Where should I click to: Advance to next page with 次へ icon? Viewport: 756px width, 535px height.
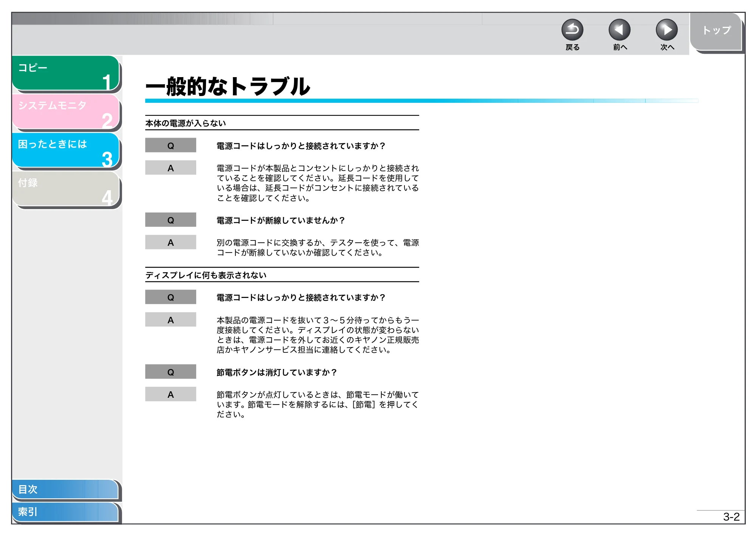click(x=667, y=30)
